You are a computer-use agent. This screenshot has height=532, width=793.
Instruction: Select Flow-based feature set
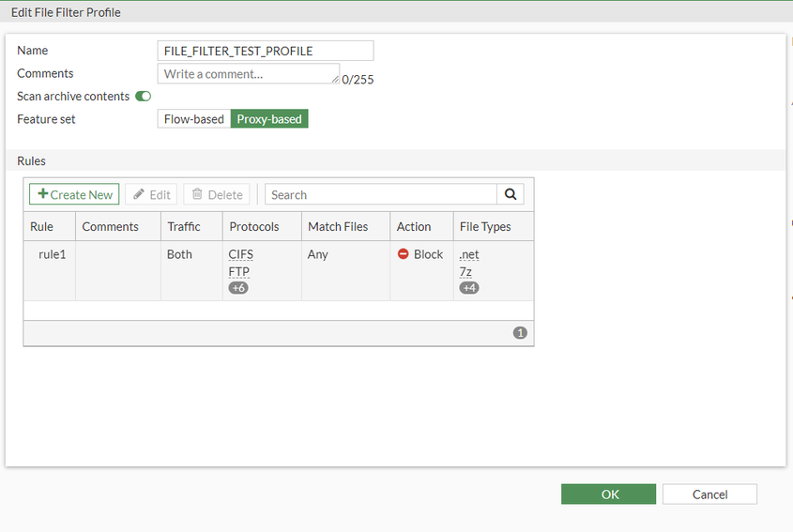click(194, 119)
